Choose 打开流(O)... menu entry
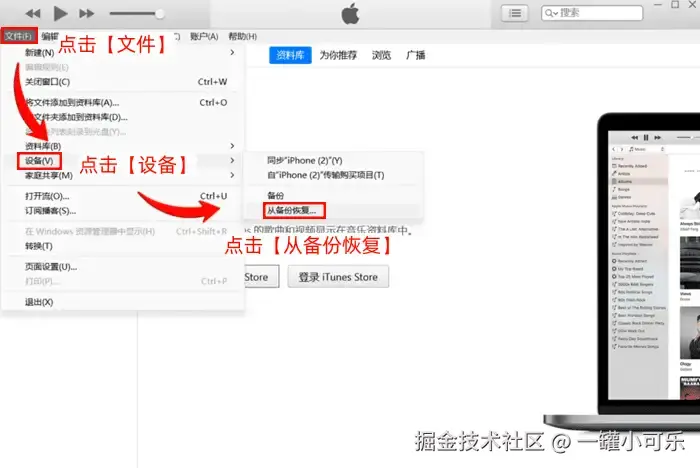700x468 pixels. (x=123, y=196)
